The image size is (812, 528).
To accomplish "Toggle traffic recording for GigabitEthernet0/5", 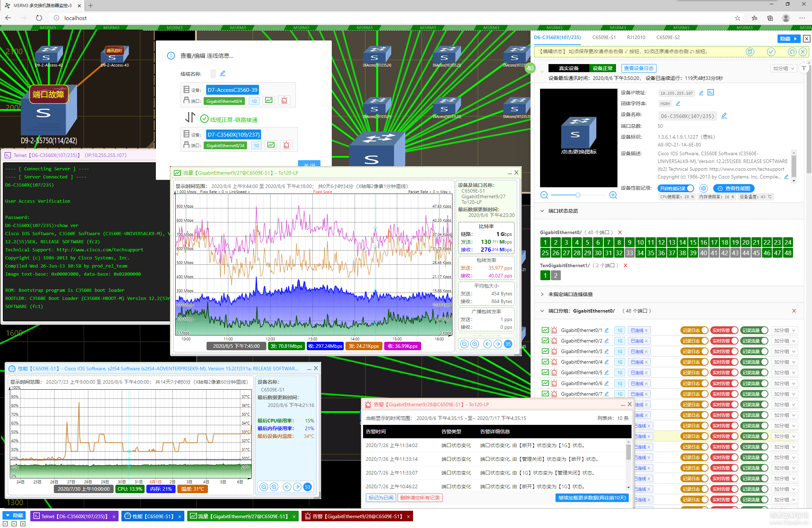I will tap(754, 372).
